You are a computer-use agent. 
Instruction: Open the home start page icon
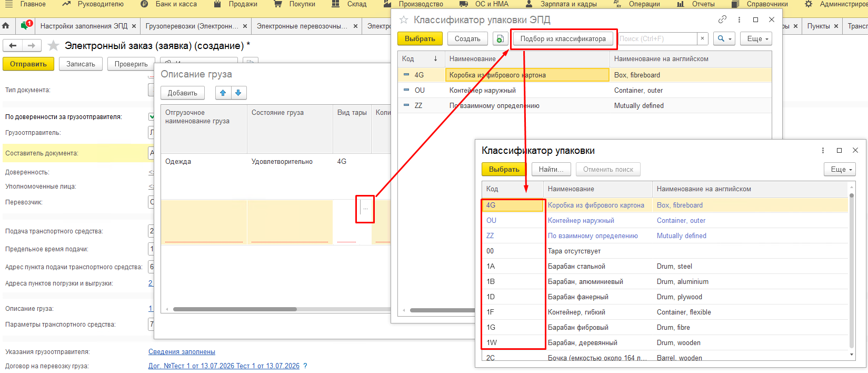pos(6,26)
